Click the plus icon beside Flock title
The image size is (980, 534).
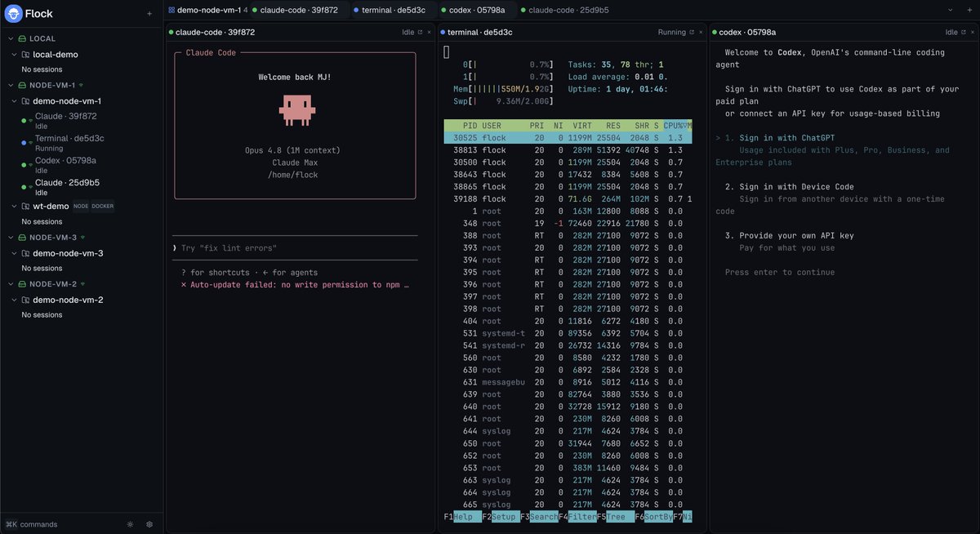tap(149, 14)
